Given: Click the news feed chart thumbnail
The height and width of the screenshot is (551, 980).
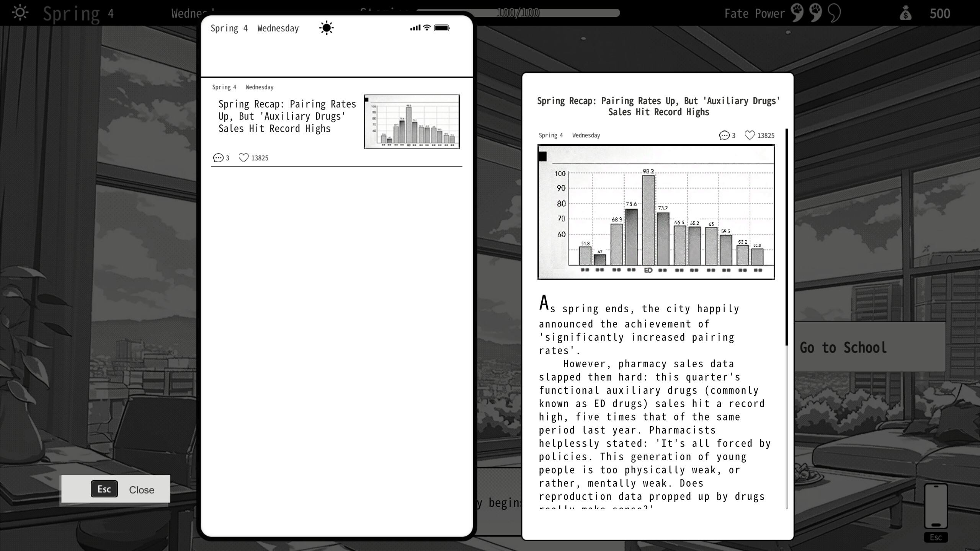Looking at the screenshot, I should click(x=412, y=122).
